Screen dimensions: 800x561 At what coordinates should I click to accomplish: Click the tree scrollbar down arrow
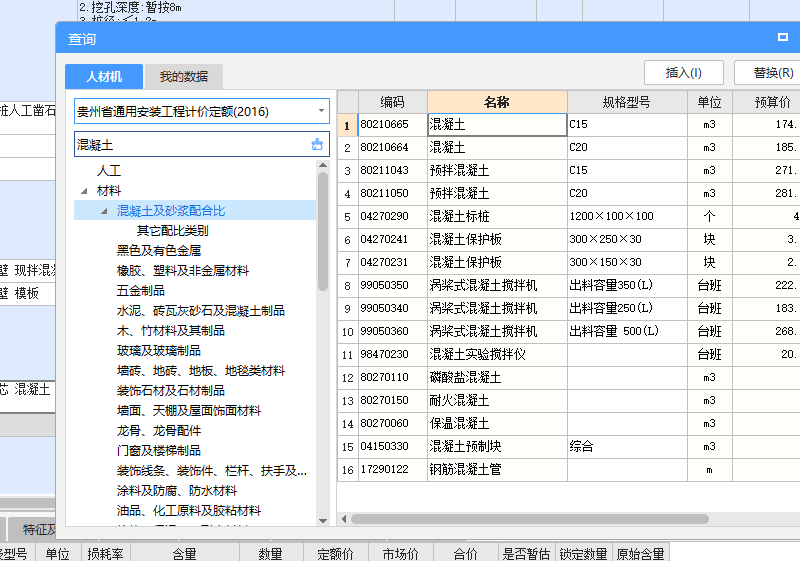322,521
